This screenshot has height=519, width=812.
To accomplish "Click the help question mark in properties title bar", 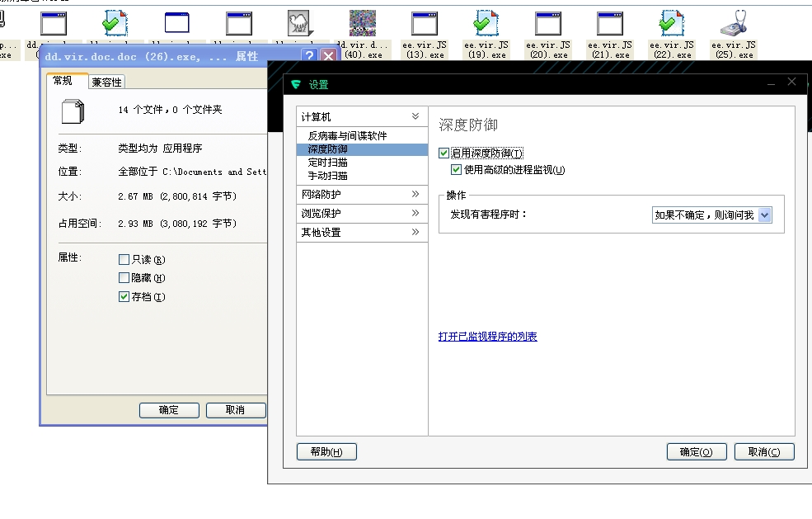I will [x=309, y=56].
